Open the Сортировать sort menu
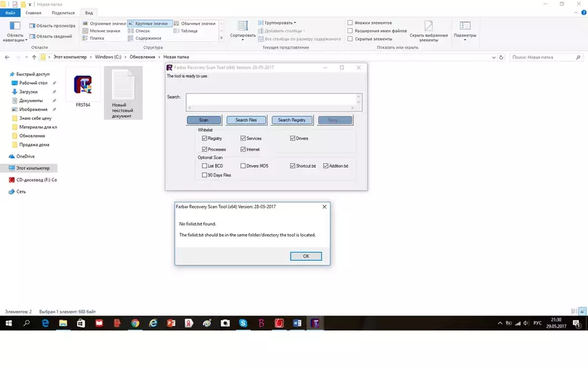Viewport: 588px width, 369px height. 243,30
